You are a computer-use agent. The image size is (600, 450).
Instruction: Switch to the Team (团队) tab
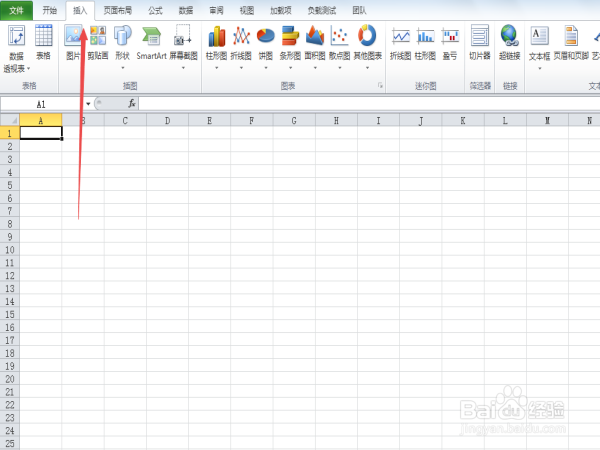(x=359, y=10)
